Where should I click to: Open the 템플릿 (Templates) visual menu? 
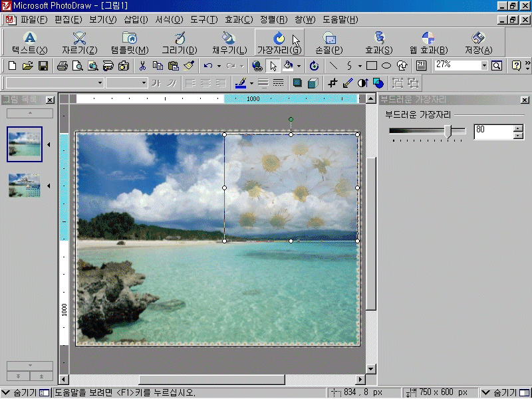point(130,43)
